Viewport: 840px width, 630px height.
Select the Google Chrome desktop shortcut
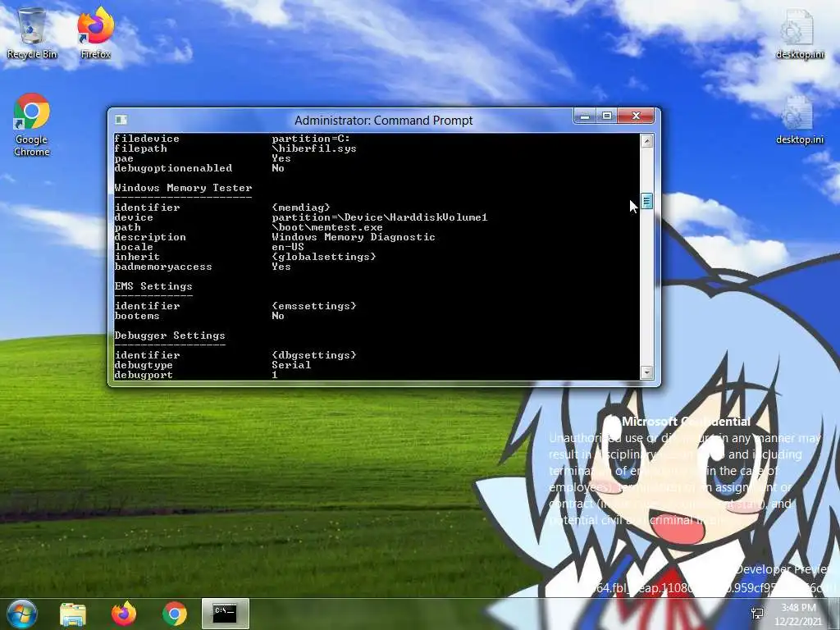pyautogui.click(x=32, y=125)
